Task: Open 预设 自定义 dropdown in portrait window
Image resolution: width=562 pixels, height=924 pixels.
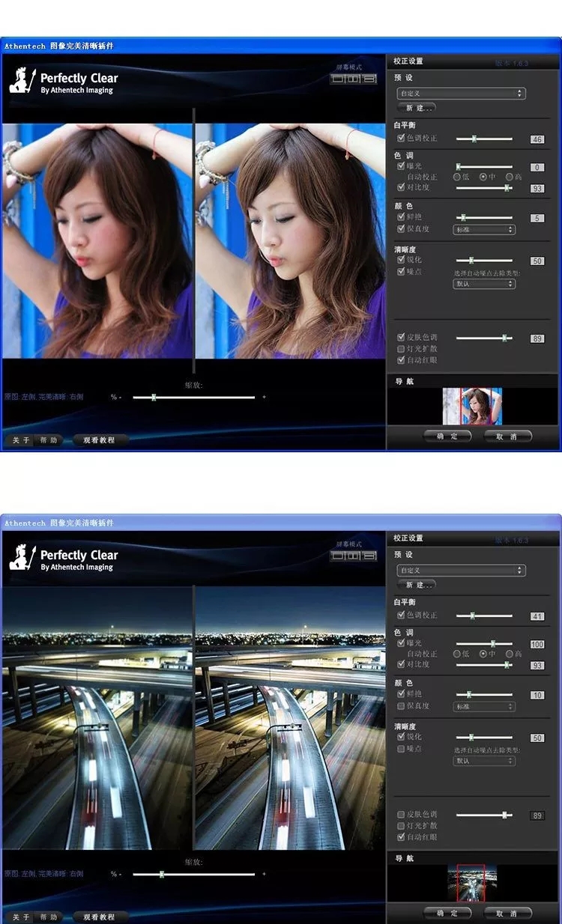Action: tap(461, 94)
